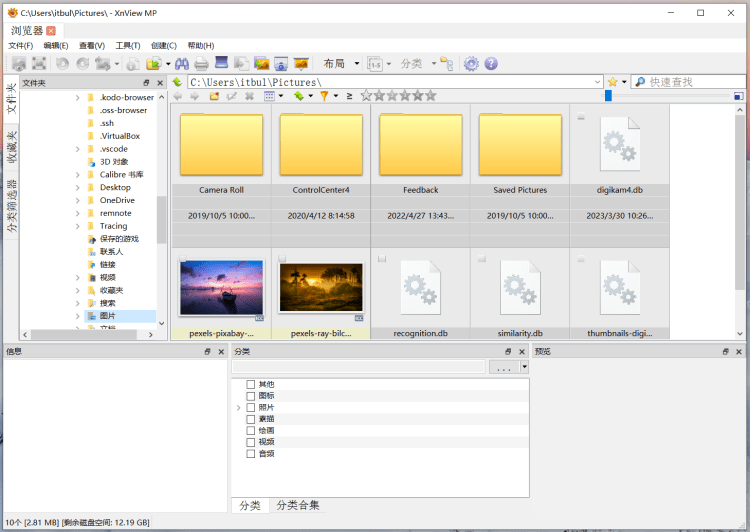This screenshot has height=532, width=750.
Task: Navigate back with the left arrow
Action: 177,96
